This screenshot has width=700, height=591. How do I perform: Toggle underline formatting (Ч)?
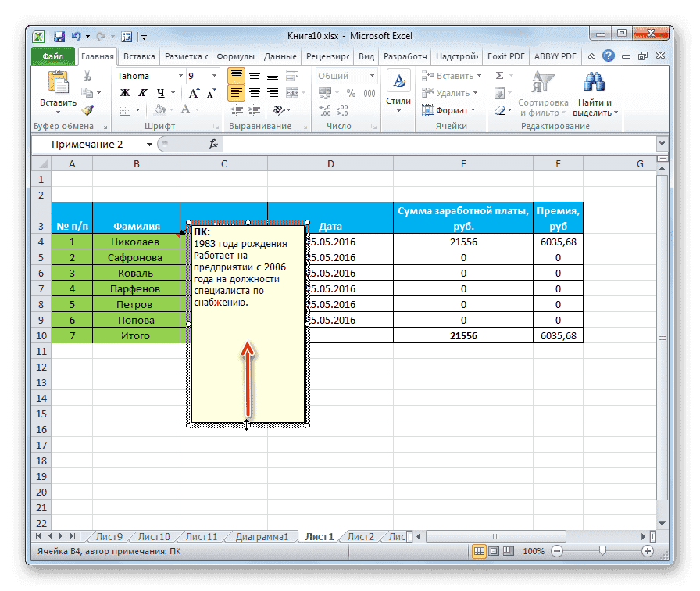pos(160,92)
